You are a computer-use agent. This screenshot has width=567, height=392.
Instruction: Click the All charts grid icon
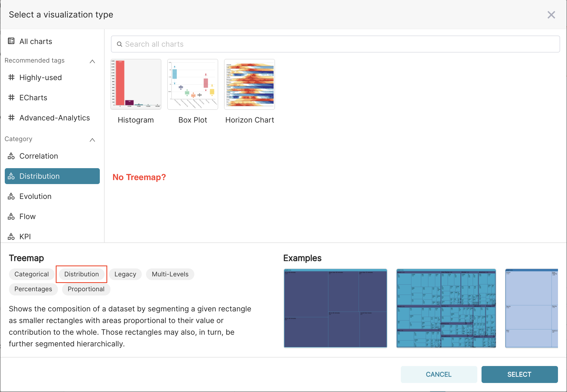tap(11, 41)
